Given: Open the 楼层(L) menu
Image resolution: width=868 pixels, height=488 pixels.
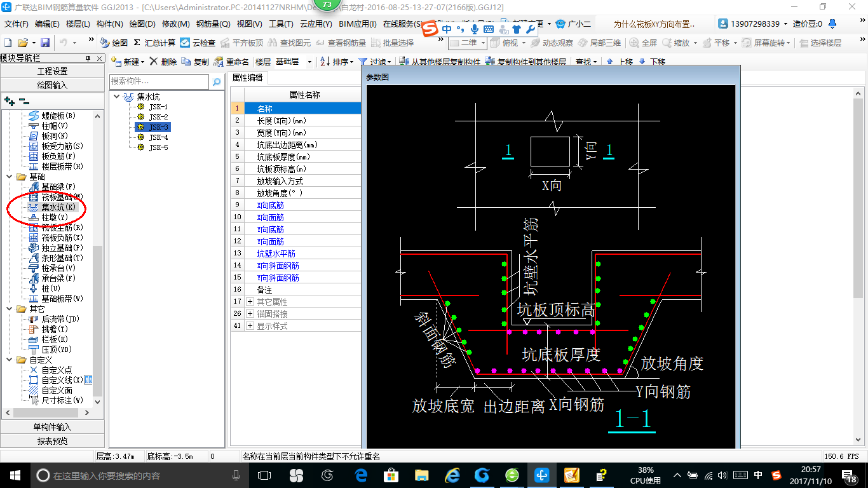Looking at the screenshot, I should click(x=78, y=24).
